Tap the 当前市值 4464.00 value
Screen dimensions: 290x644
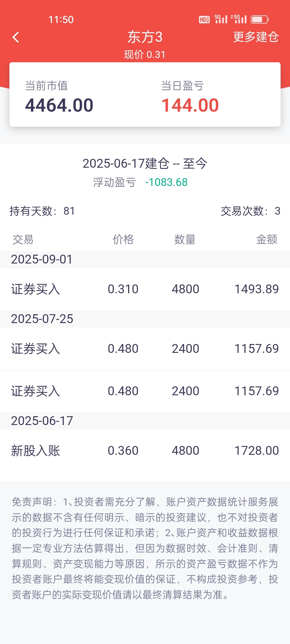click(59, 105)
